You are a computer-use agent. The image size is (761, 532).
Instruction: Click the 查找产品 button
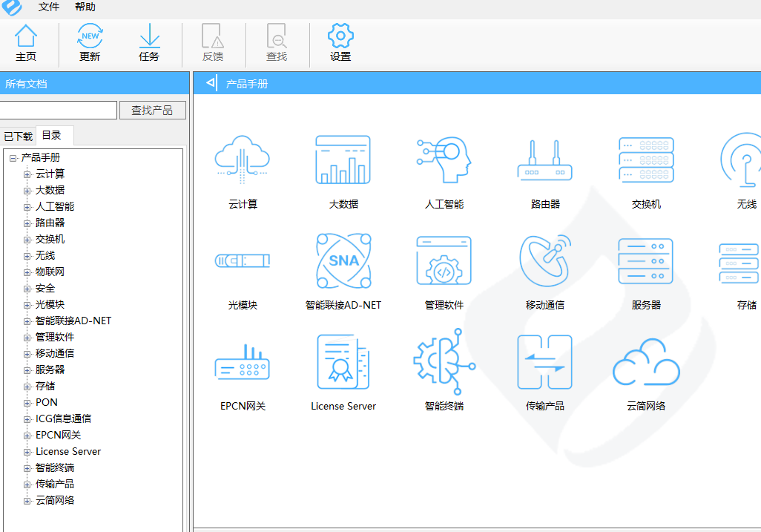152,111
